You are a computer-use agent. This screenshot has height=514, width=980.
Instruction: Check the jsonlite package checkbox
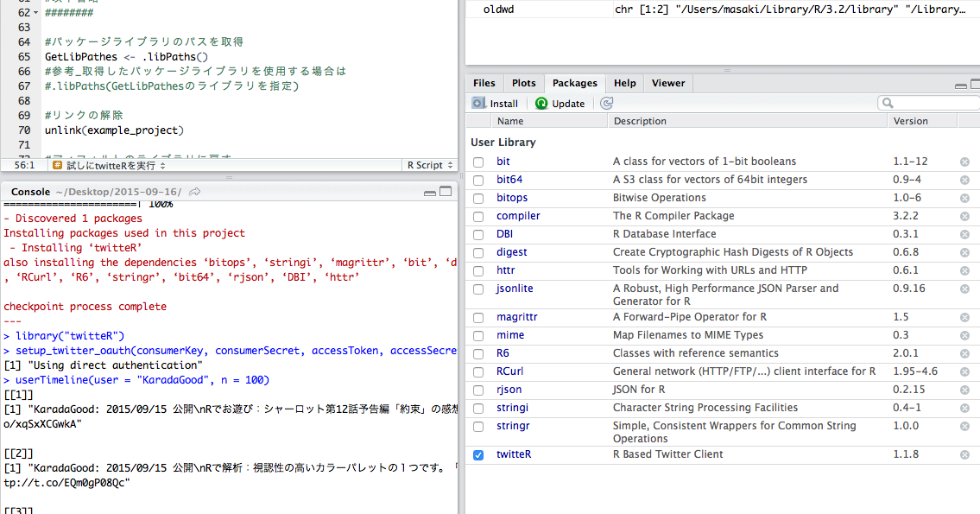tap(478, 289)
